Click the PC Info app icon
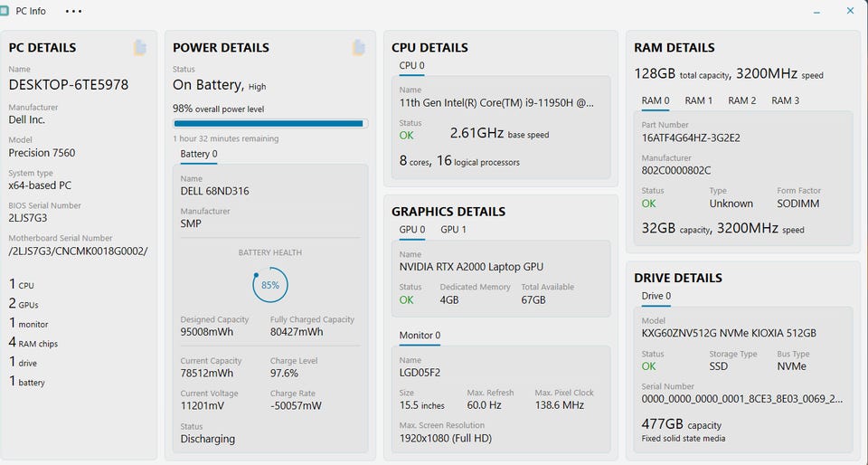 pos(5,11)
